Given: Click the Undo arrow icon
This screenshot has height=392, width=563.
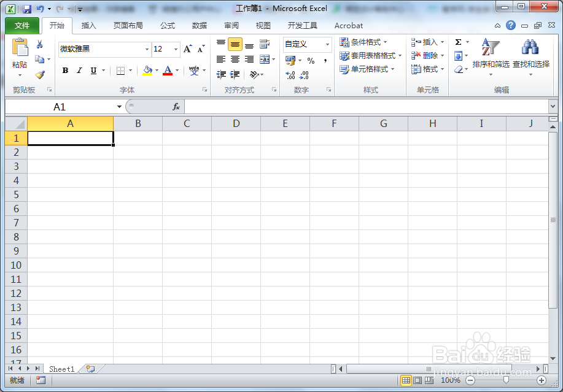Looking at the screenshot, I should 41,9.
